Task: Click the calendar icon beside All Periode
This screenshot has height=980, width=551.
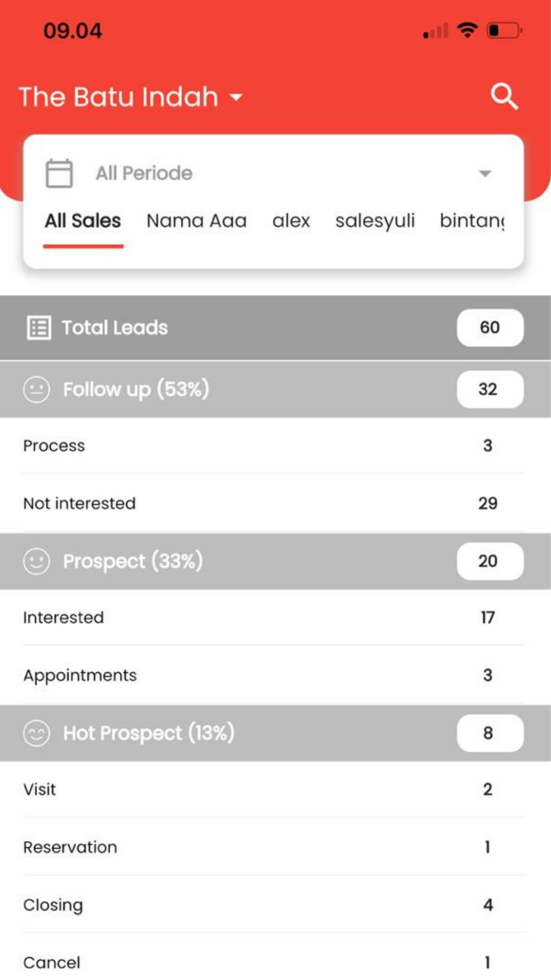Action: point(59,173)
